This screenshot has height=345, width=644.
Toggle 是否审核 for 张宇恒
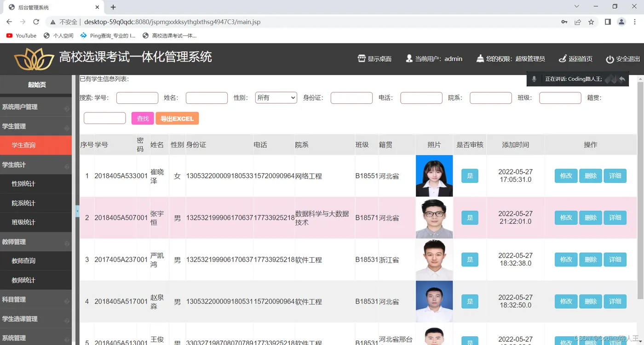pyautogui.click(x=470, y=218)
